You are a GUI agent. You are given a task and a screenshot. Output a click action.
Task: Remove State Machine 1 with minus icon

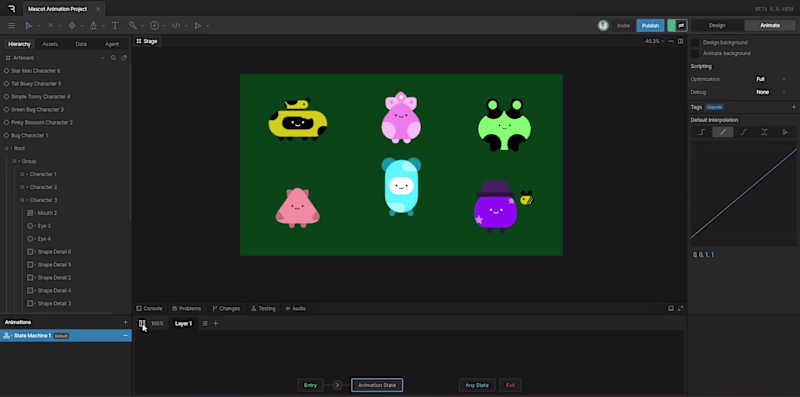(x=126, y=336)
